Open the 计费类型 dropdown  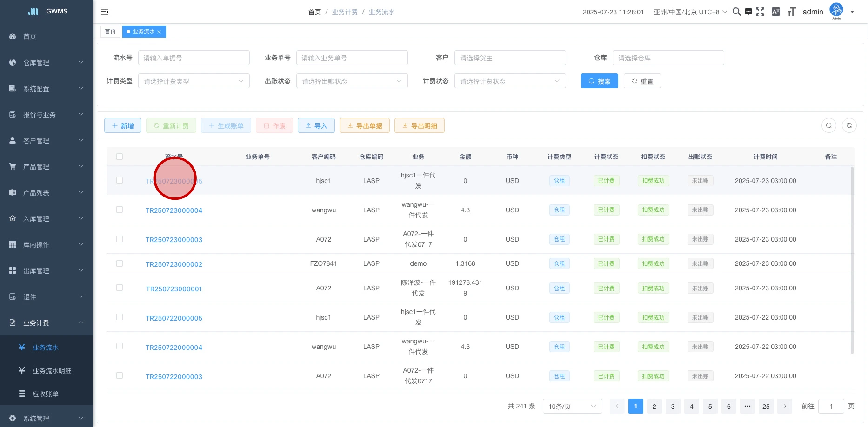(x=194, y=81)
